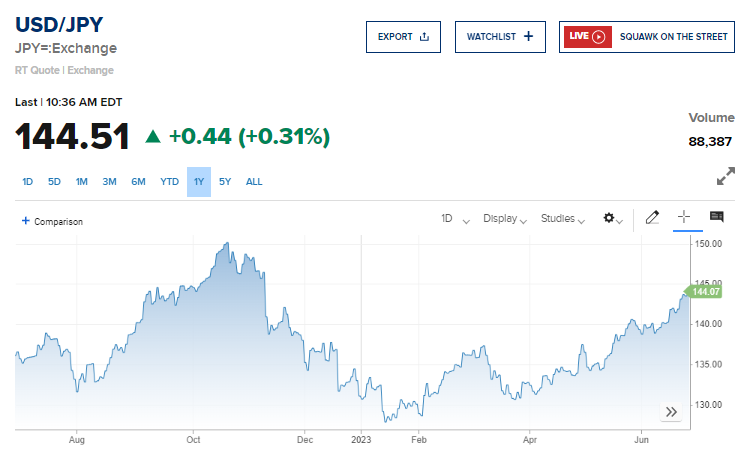Select the YTD time range
Viewport: 746px width, 460px height.
169,182
